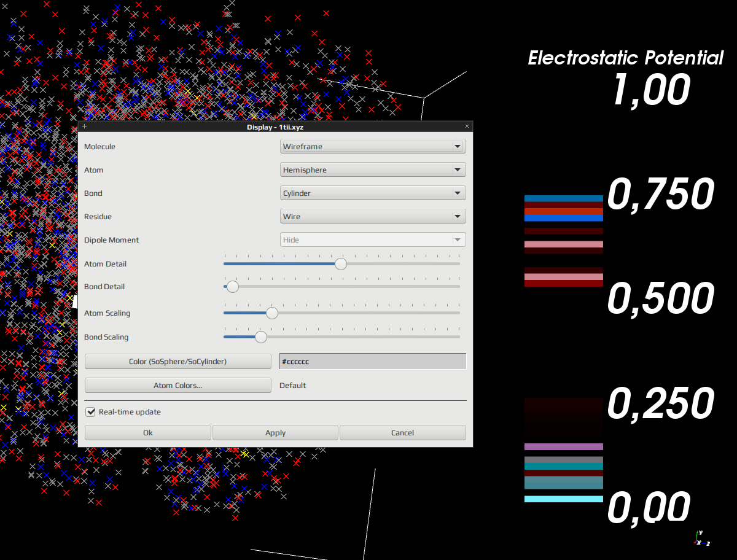Open the Dipole Moment Hide dropdown
This screenshot has width=737, height=560.
pos(373,240)
